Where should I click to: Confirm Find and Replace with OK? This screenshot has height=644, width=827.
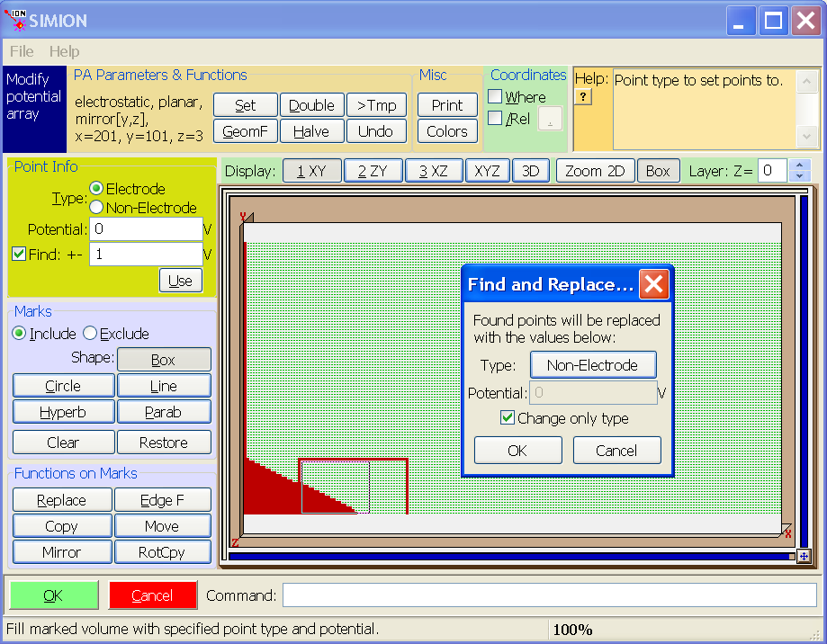tap(518, 450)
